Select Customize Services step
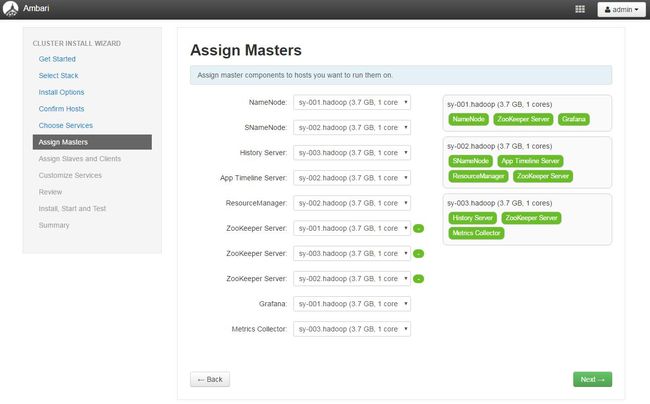 70,175
